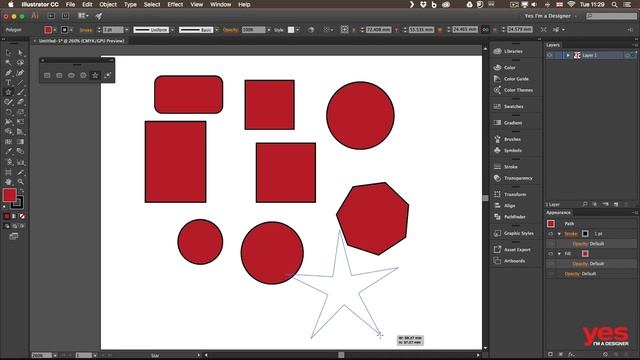640x360 pixels.
Task: Open opacity value dropdown
Action: point(269,30)
